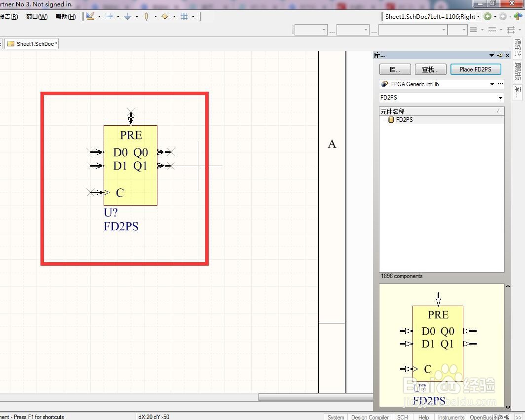Open the home page tree icon
The image size is (525, 420).
518,16
